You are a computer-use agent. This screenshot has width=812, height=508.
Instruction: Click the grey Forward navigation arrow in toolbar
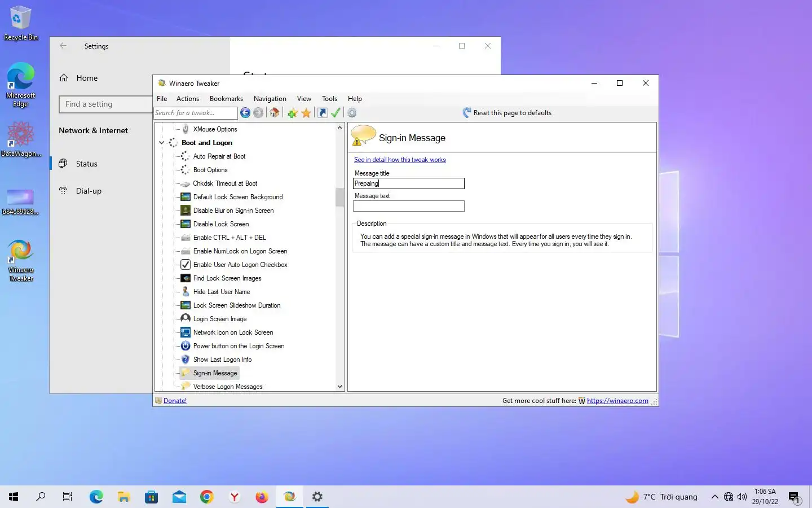click(x=258, y=113)
